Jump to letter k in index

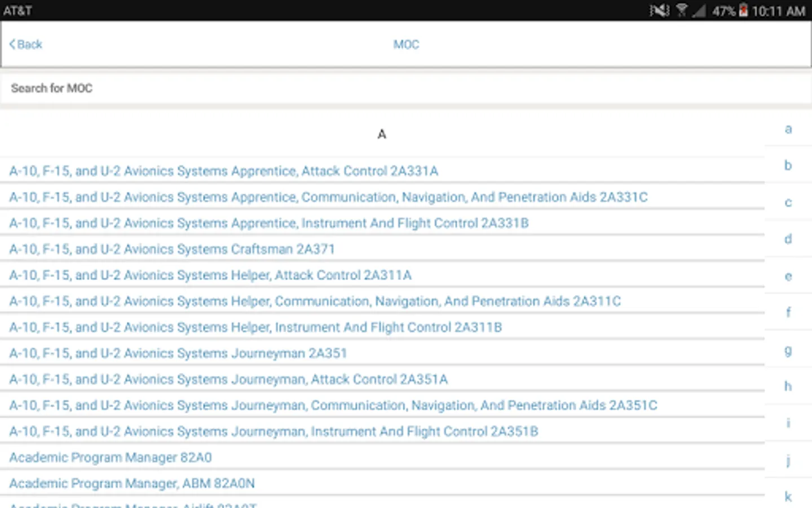[x=788, y=497]
